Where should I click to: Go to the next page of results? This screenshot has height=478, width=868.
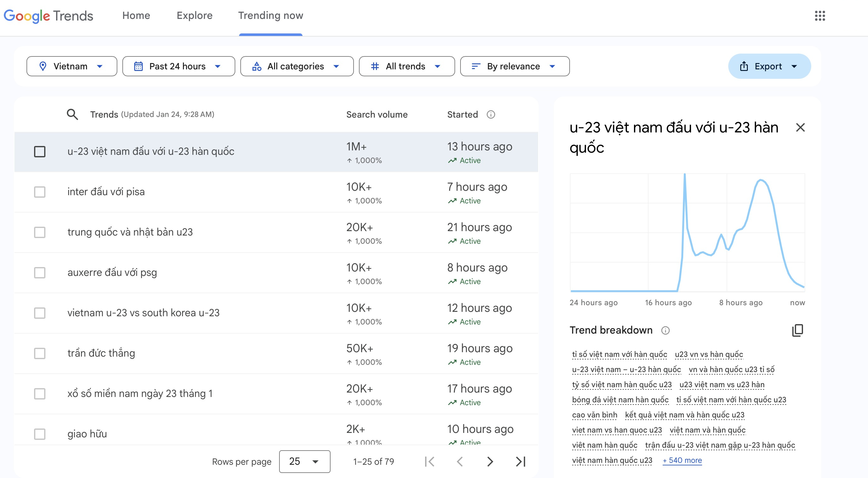click(490, 462)
